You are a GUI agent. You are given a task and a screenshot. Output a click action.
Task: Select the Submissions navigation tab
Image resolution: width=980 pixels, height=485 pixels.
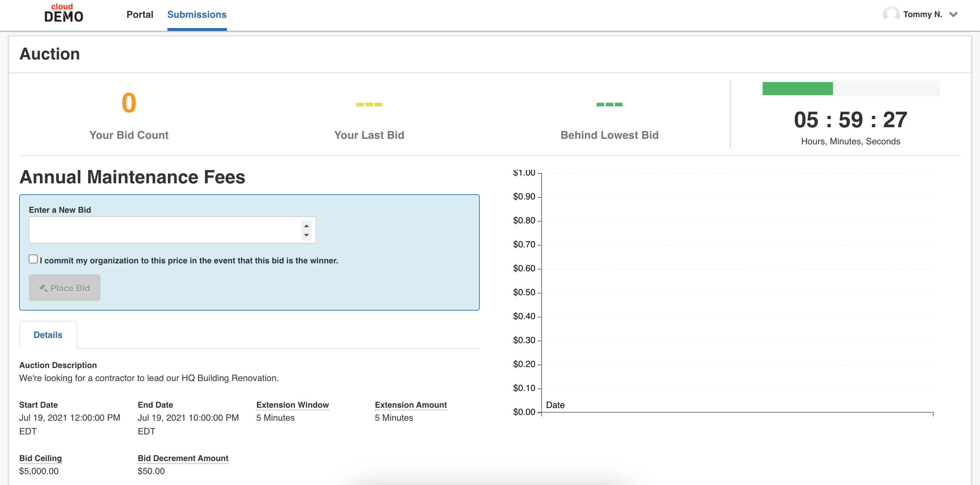pos(197,14)
